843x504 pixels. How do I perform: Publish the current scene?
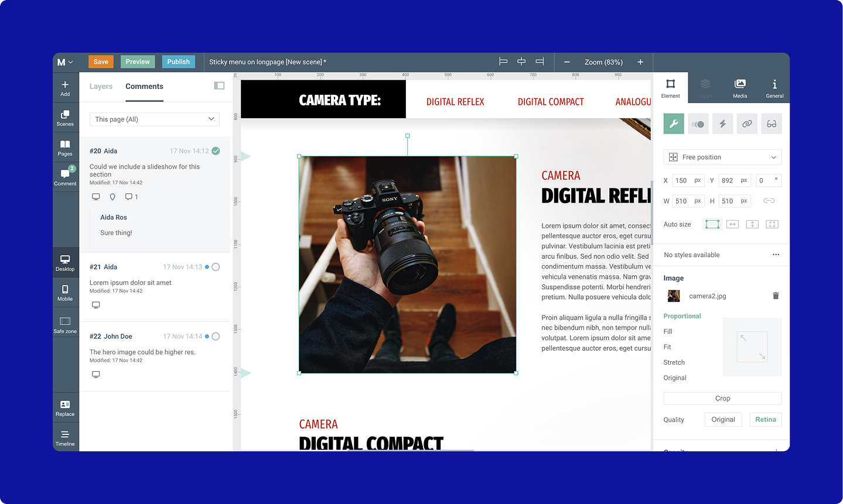tap(178, 61)
